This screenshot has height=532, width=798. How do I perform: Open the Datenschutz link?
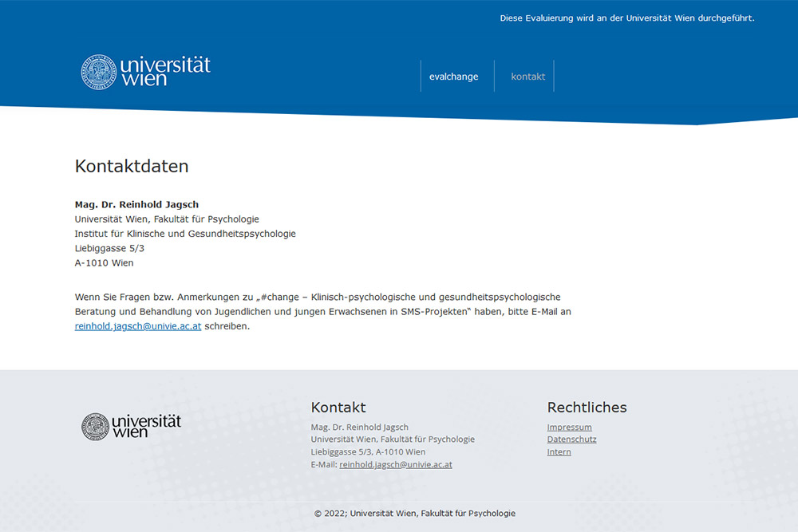571,439
